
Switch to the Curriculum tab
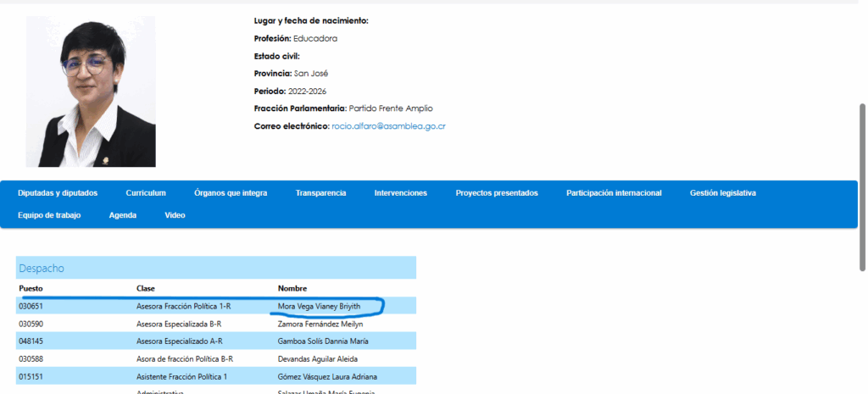click(146, 193)
